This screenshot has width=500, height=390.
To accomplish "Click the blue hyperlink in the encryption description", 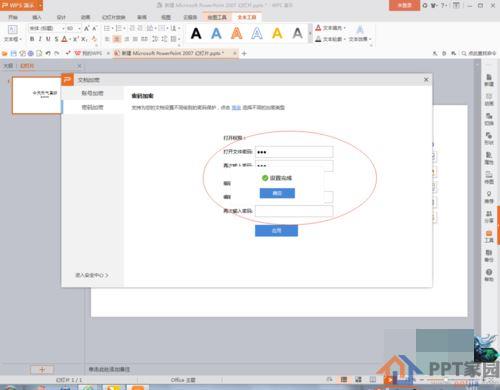I will [236, 108].
